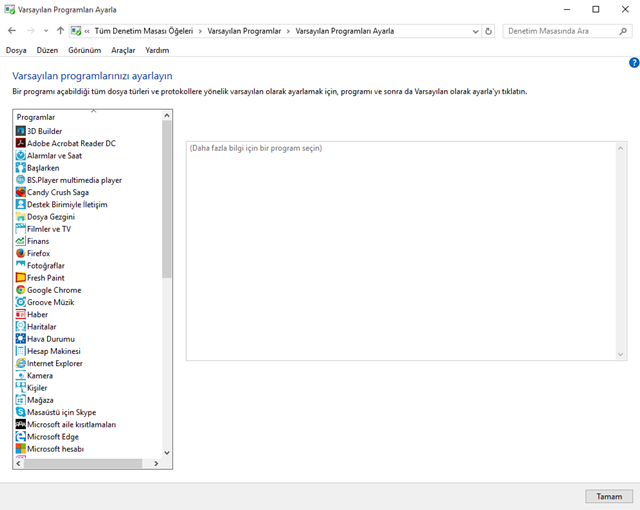The width and height of the screenshot is (640, 510).
Task: Select the Groove Müzik icon
Action: coord(20,302)
